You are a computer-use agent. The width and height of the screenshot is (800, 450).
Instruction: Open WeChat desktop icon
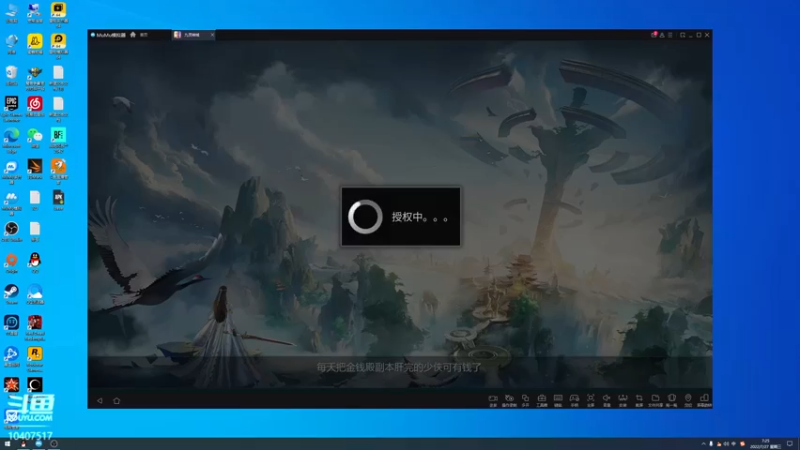click(35, 138)
